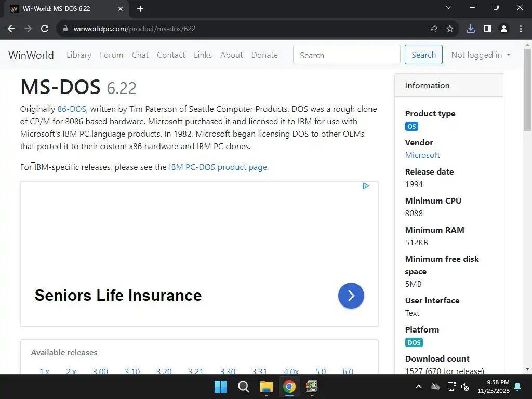The width and height of the screenshot is (532, 399).
Task: Select release 2.x
Action: (71, 371)
